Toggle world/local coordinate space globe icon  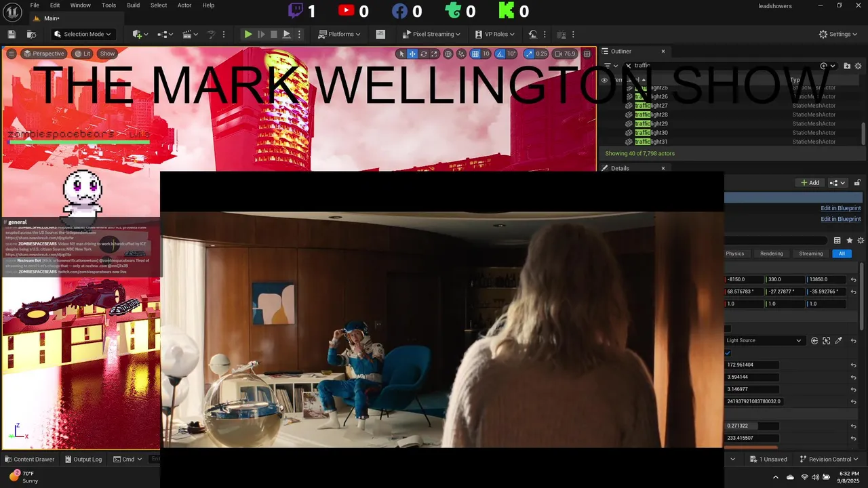click(x=448, y=54)
